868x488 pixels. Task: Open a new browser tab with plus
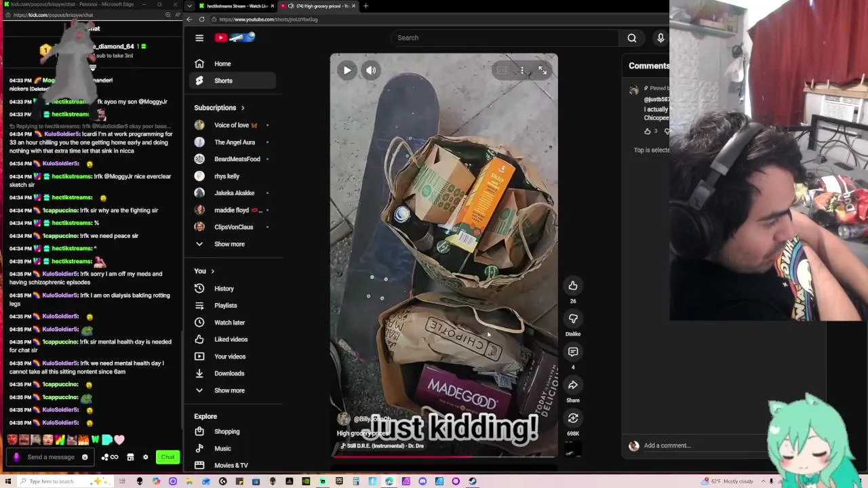[366, 6]
